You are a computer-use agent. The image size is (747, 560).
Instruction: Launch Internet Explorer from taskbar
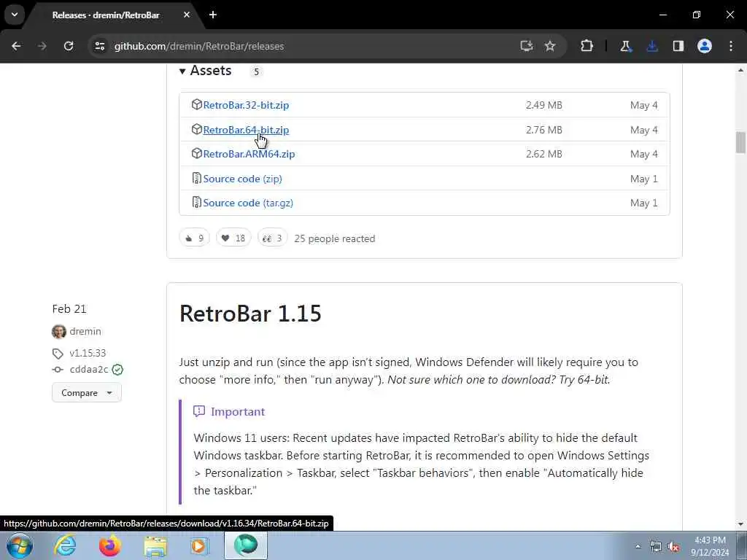tap(65, 545)
